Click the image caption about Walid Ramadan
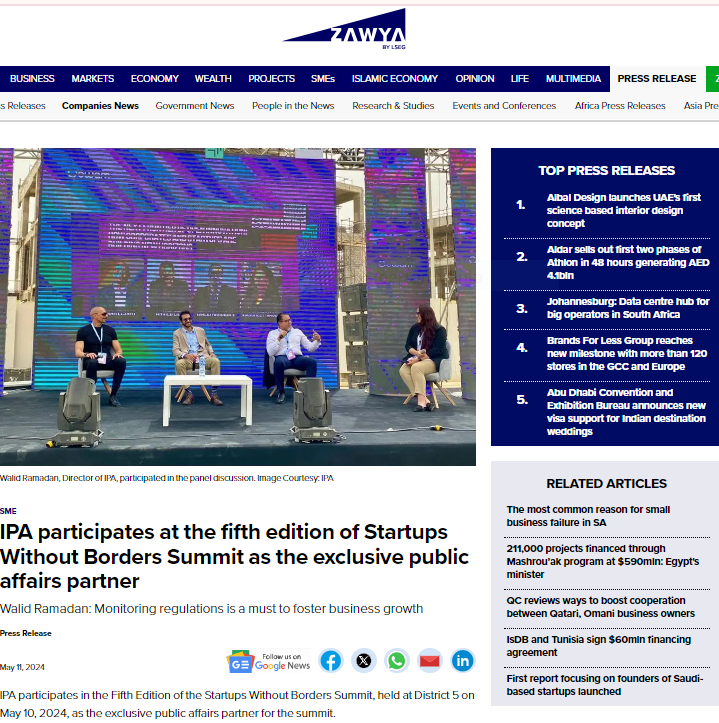The image size is (719, 723). coord(166,478)
